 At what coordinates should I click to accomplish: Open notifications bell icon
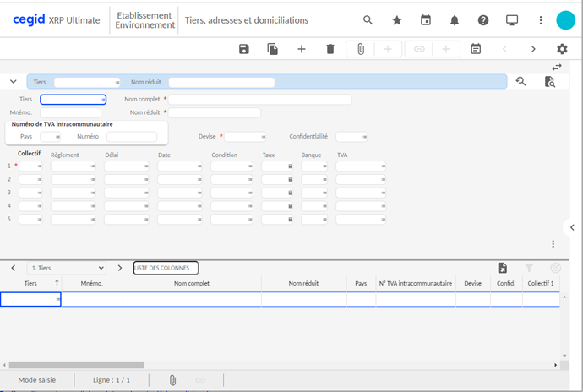pos(455,20)
